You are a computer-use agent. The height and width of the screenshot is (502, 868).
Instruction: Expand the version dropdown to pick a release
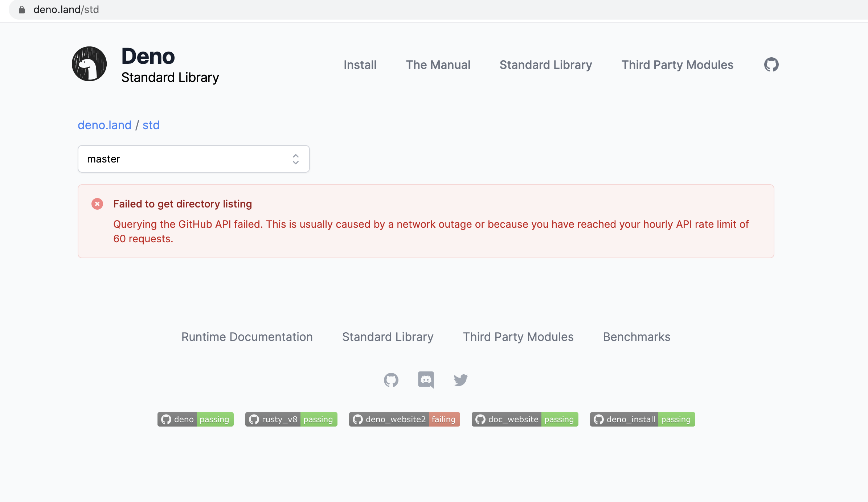pos(193,159)
